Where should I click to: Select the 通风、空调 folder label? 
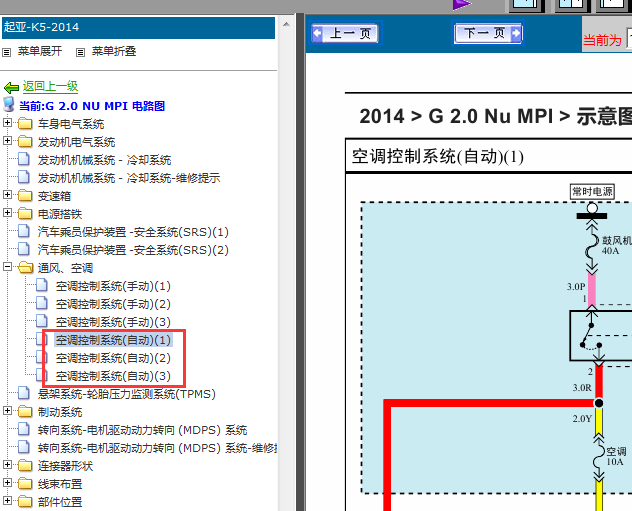coord(65,268)
